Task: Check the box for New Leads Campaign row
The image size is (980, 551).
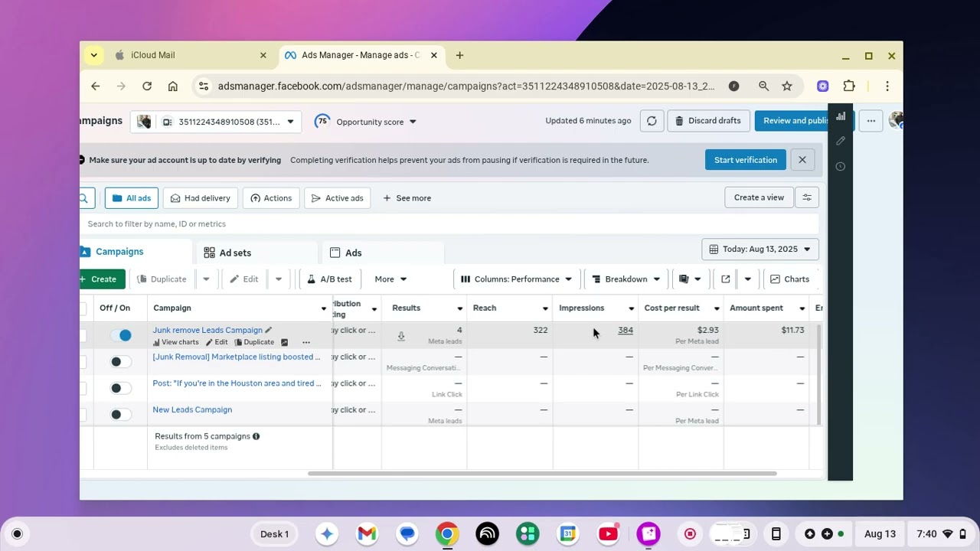Action: (83, 415)
